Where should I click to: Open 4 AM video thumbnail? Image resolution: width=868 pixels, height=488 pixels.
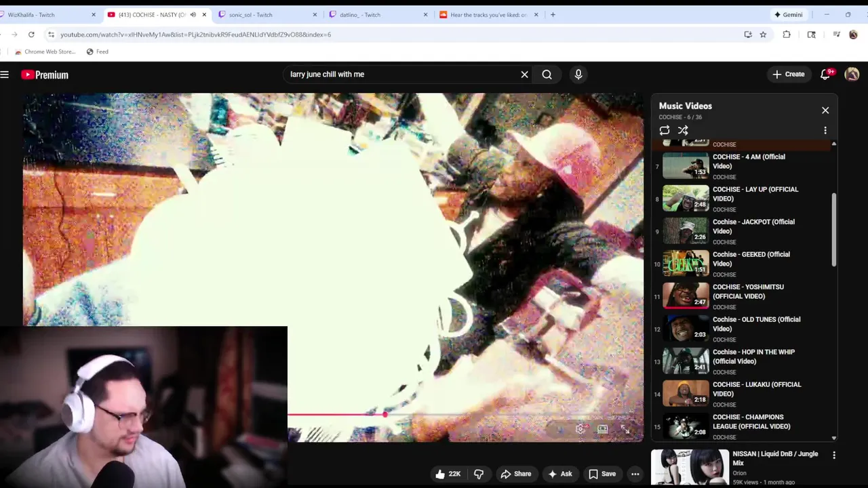pyautogui.click(x=686, y=166)
